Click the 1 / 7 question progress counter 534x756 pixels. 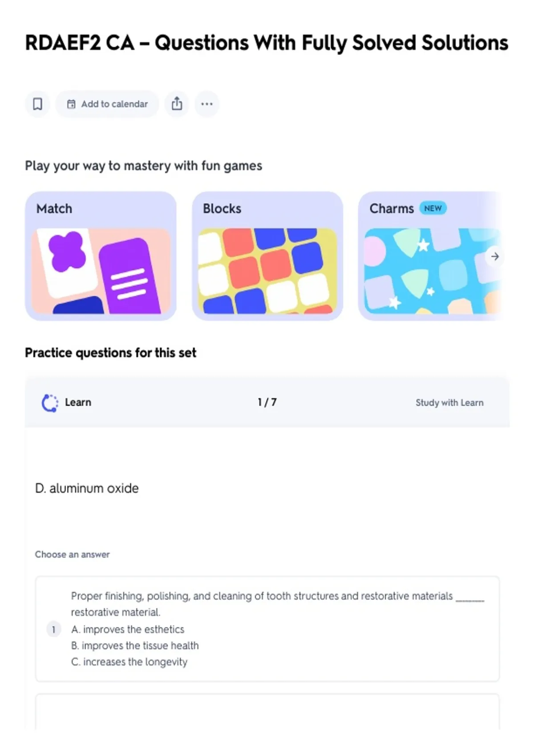(267, 402)
